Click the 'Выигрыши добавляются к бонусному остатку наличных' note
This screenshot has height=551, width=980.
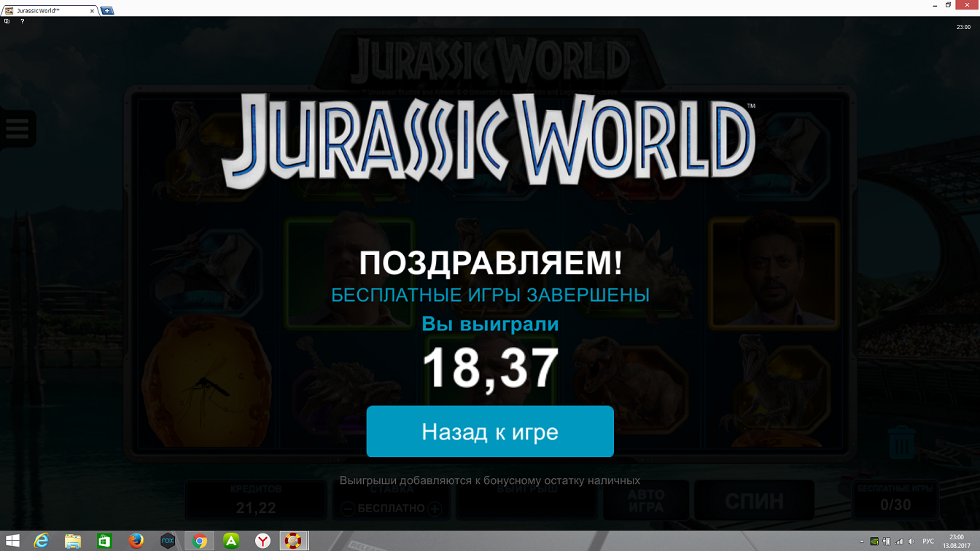coord(490,480)
